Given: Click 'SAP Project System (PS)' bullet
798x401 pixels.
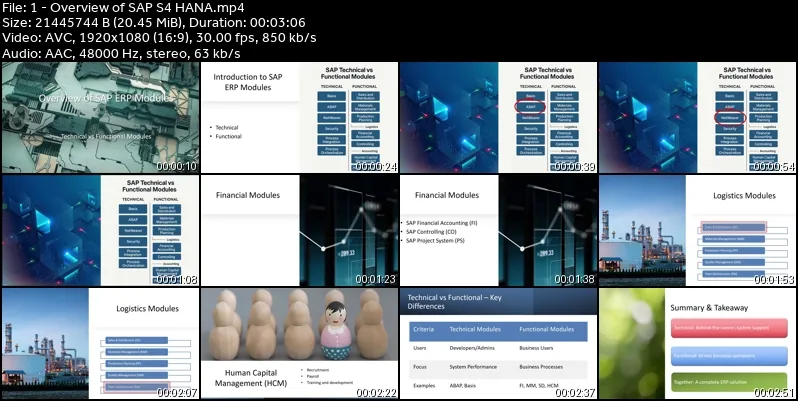Looking at the screenshot, I should (435, 240).
